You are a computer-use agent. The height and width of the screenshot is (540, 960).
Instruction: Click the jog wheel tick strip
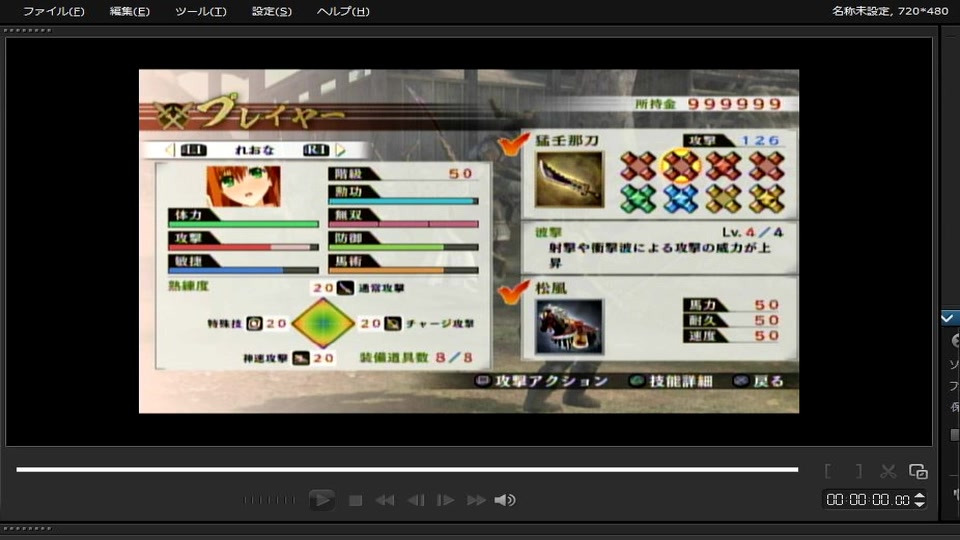point(269,500)
